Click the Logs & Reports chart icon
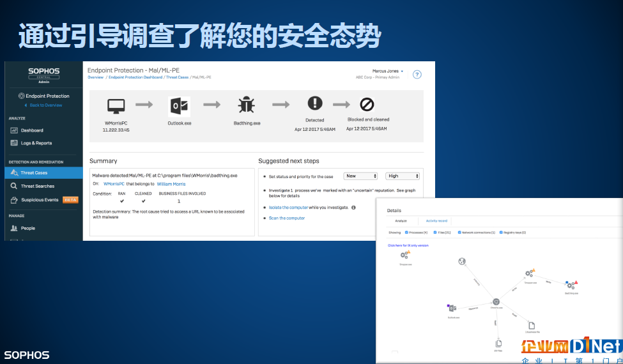Image resolution: width=623 pixels, height=364 pixels. [x=14, y=143]
